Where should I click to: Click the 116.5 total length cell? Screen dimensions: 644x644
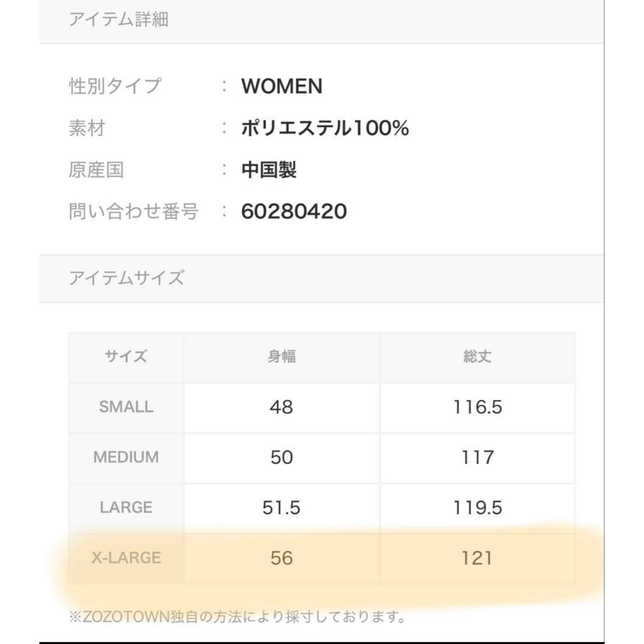(478, 407)
